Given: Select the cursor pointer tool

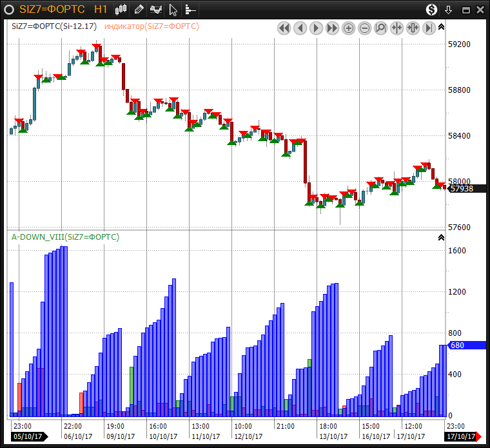Looking at the screenshot, I should tap(173, 9).
